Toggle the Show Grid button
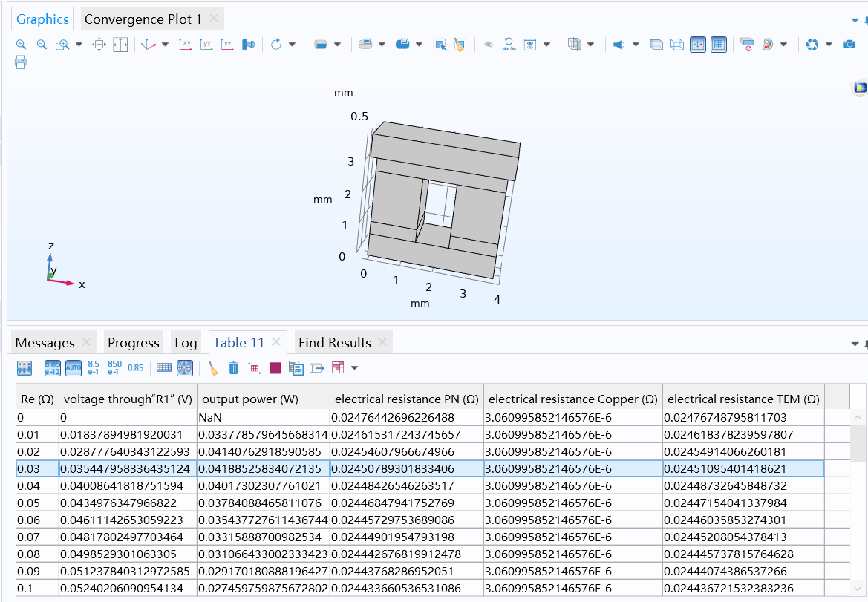Viewport: 868px width, 602px height. [718, 45]
